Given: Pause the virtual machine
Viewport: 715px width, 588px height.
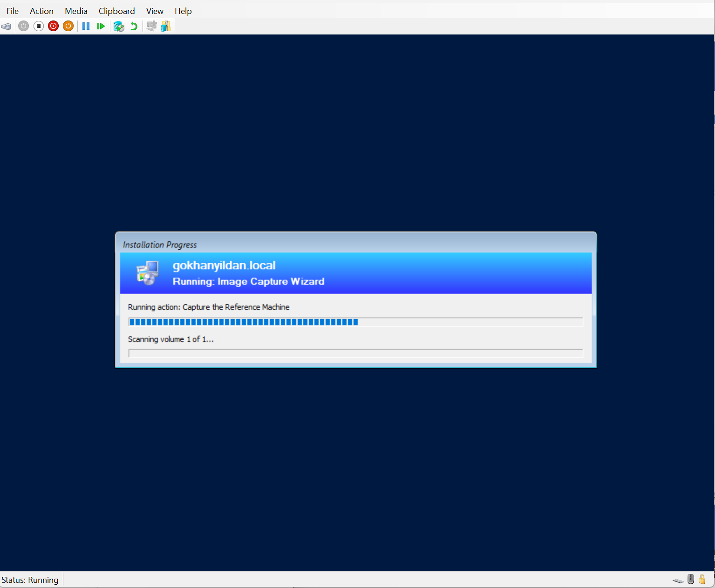Looking at the screenshot, I should 86,26.
